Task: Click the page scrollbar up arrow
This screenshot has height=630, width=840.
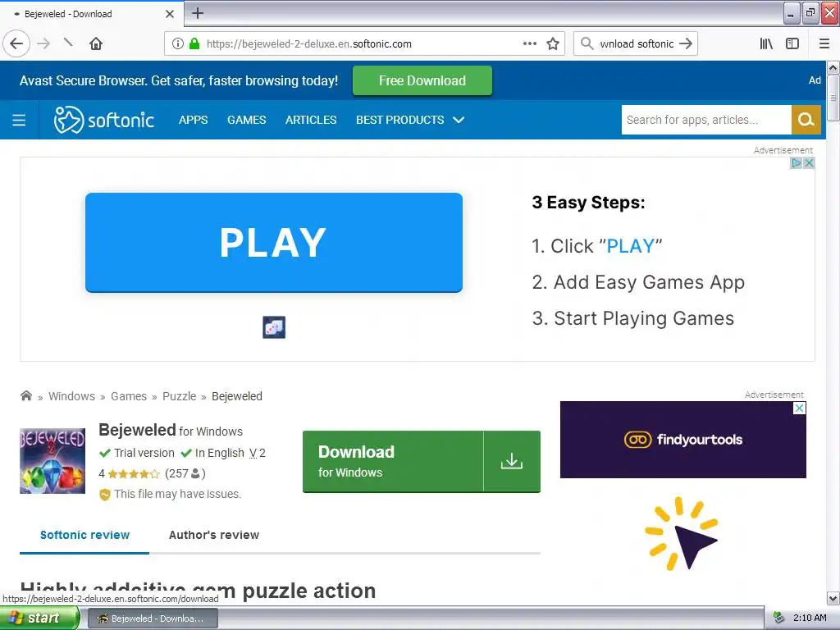Action: pos(833,67)
